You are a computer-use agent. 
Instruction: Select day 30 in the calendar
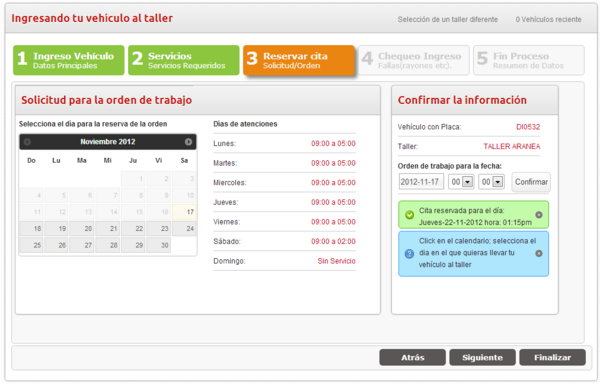pyautogui.click(x=158, y=245)
